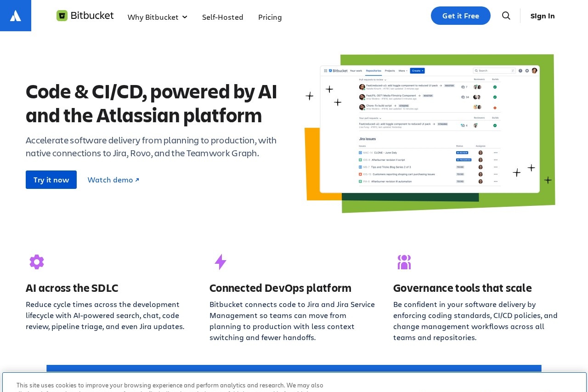Expand the Why Bitbucket dropdown
The image size is (588, 392).
point(158,17)
